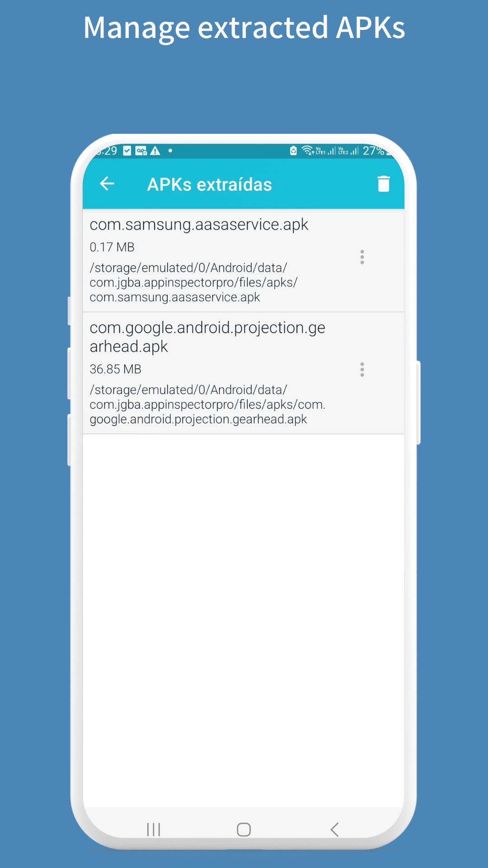Tap the voicemail notification icon in status bar

pyautogui.click(x=141, y=151)
